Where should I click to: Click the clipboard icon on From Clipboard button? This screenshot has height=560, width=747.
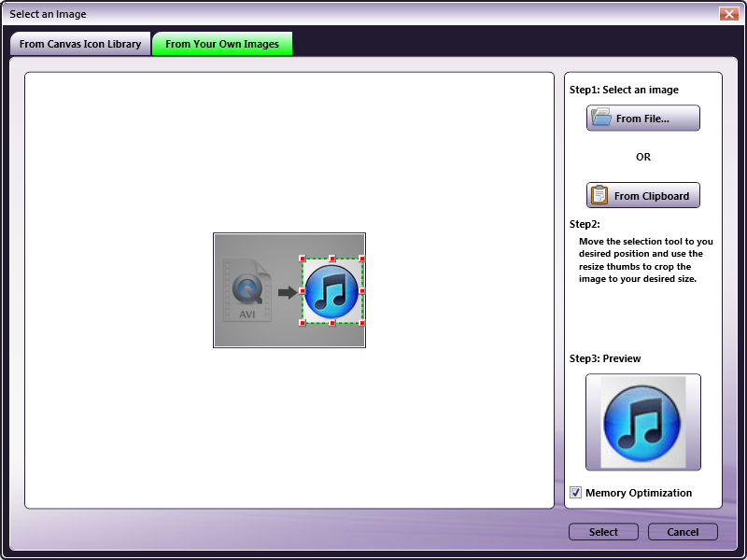pos(599,195)
